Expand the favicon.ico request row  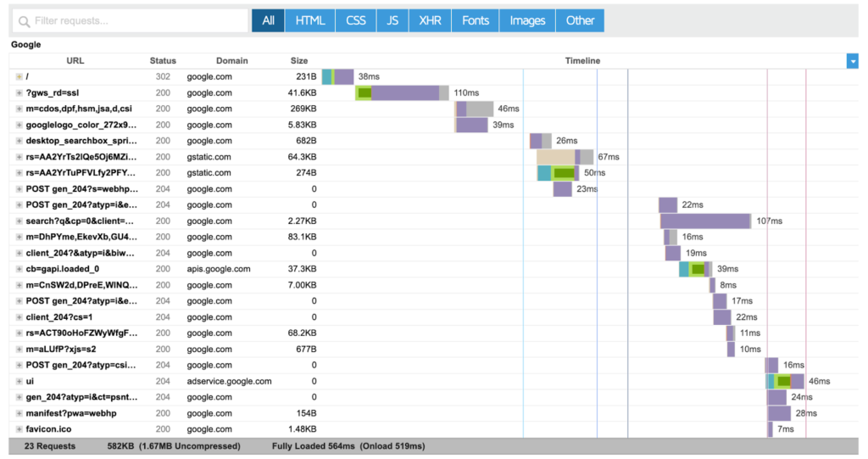pyautogui.click(x=19, y=429)
